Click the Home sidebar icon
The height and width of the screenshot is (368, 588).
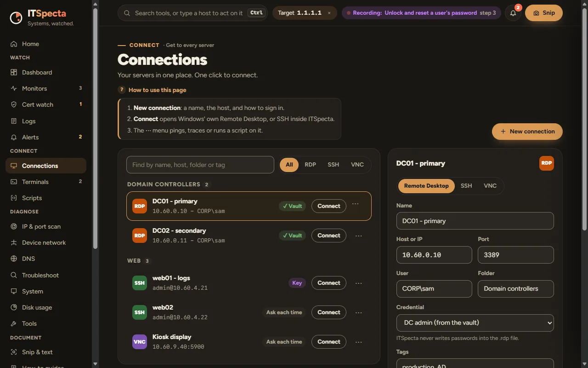(x=14, y=44)
